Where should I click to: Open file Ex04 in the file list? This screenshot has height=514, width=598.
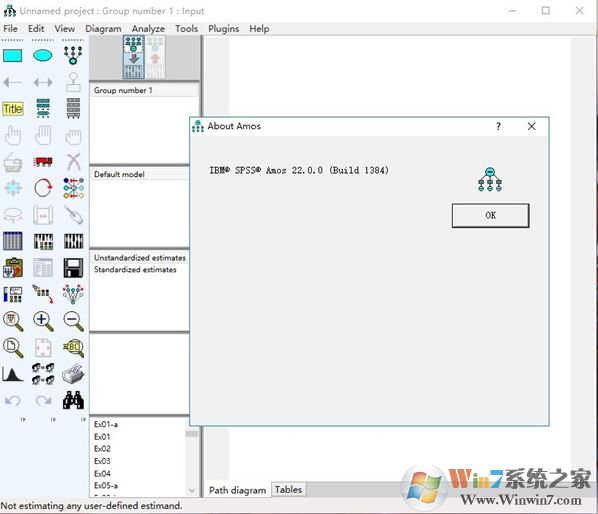coord(102,474)
